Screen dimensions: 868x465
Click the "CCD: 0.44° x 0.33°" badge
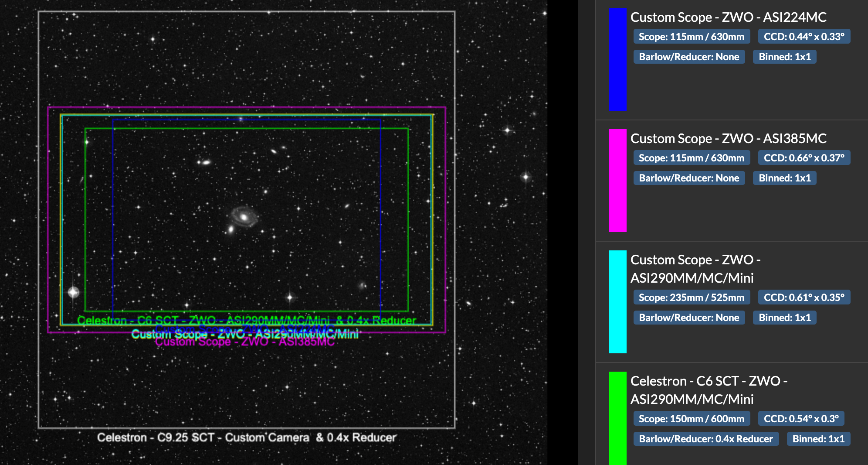point(804,37)
